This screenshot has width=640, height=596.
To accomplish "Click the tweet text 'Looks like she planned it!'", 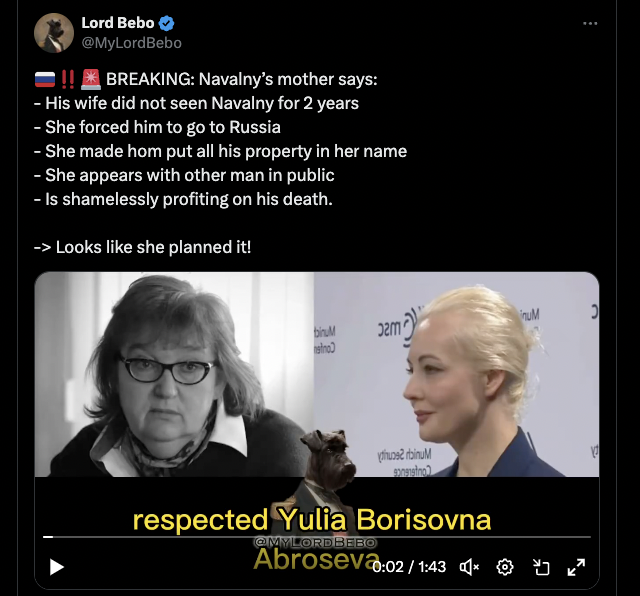I will tap(153, 247).
